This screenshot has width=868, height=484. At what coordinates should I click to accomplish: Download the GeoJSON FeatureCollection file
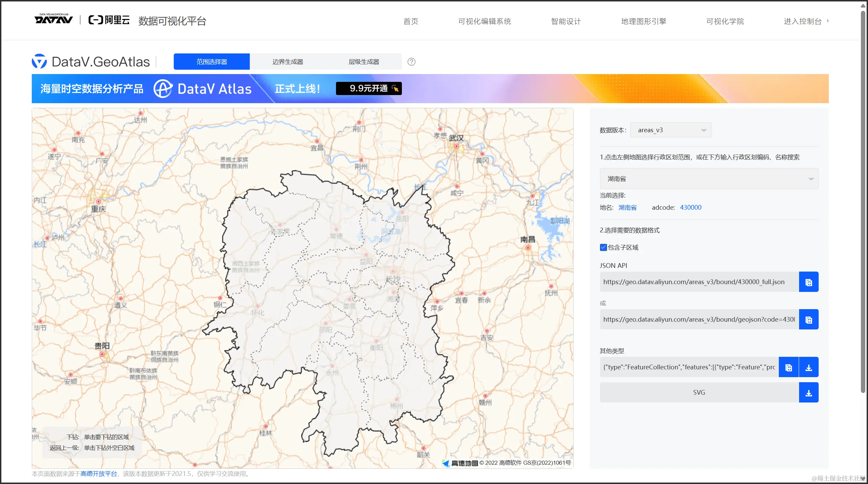pyautogui.click(x=809, y=367)
